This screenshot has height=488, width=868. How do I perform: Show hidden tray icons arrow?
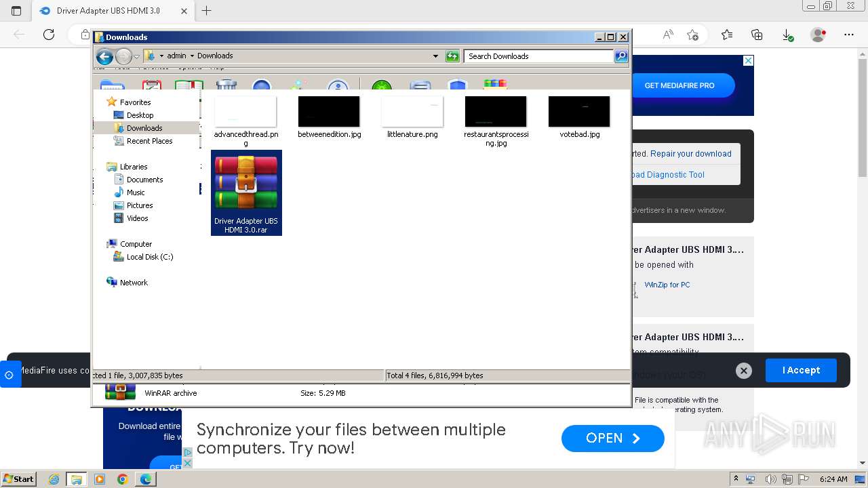tap(736, 479)
